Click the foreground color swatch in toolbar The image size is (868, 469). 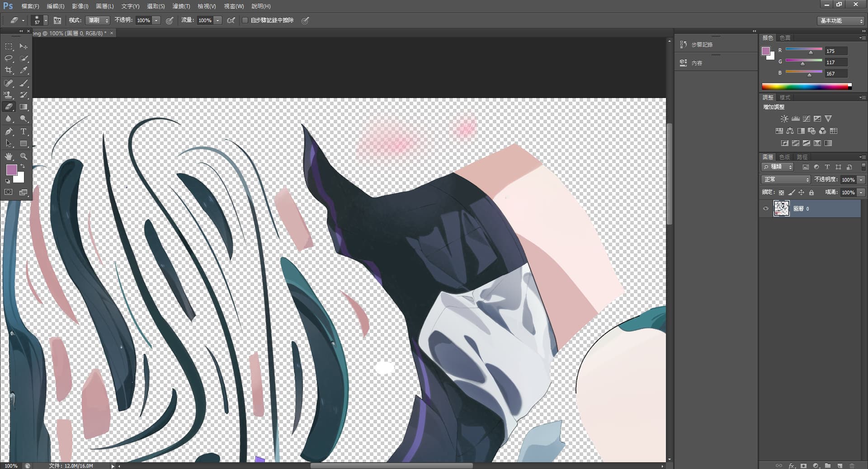(11, 170)
